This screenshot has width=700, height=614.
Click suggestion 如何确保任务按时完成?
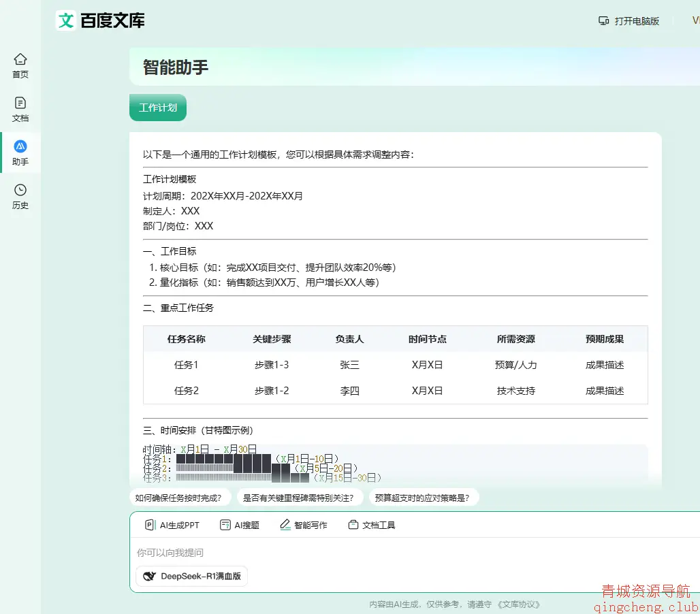click(179, 497)
